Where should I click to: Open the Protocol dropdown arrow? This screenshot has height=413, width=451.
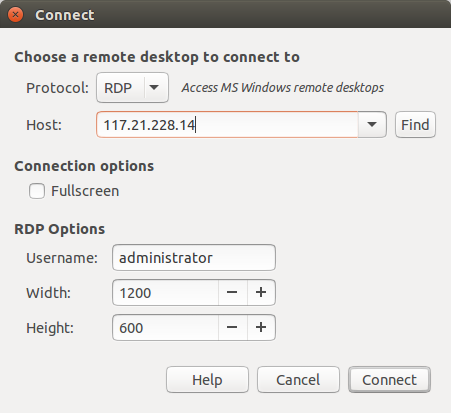pyautogui.click(x=154, y=88)
